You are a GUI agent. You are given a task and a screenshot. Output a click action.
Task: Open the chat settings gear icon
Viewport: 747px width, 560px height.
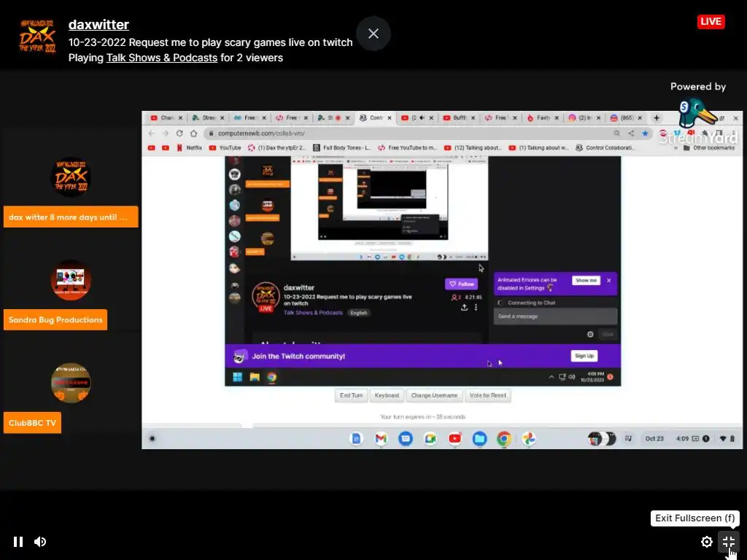590,334
